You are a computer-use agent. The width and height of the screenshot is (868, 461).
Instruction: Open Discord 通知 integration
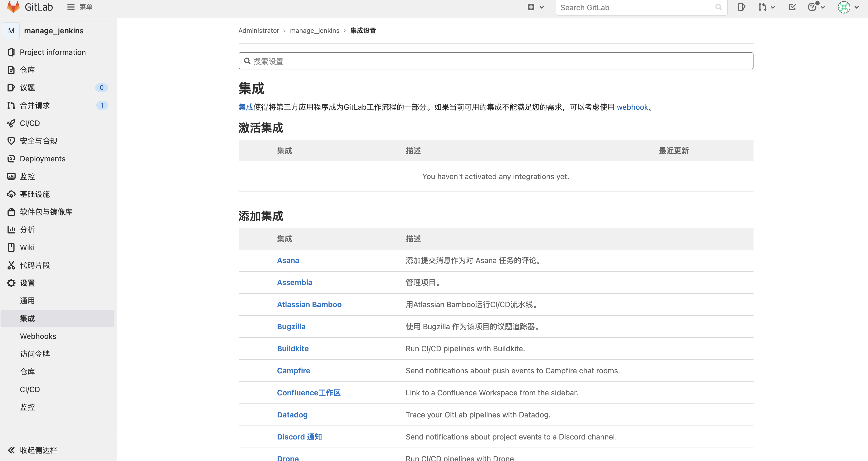[299, 437]
